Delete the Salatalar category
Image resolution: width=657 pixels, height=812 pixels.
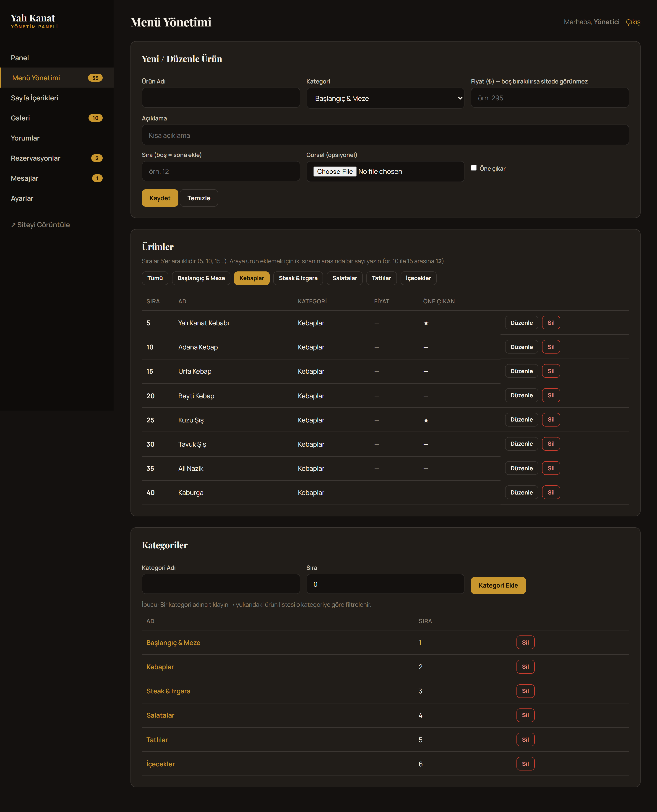(x=525, y=715)
